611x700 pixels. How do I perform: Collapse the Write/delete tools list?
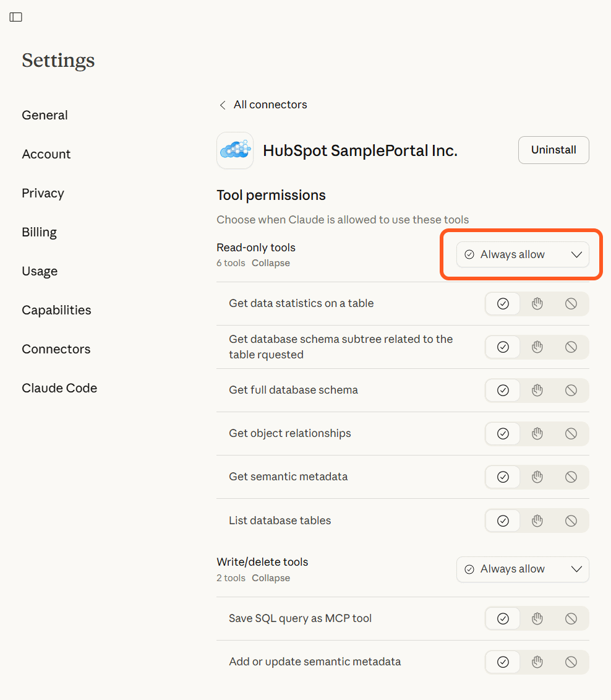(270, 577)
